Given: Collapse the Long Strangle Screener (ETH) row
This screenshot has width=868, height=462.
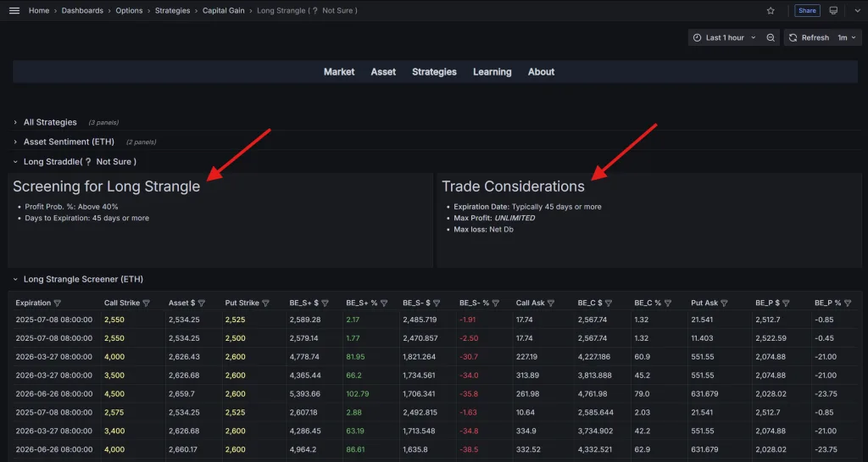Looking at the screenshot, I should pos(83,279).
